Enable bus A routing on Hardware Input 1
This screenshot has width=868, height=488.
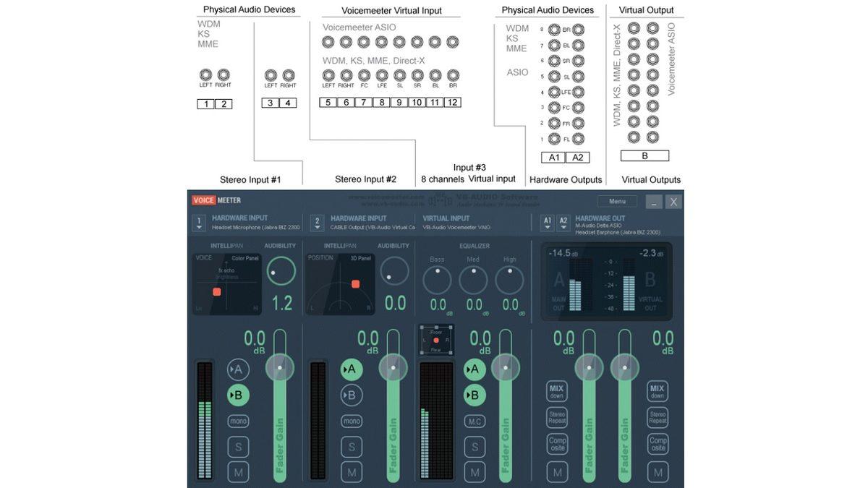(238, 369)
